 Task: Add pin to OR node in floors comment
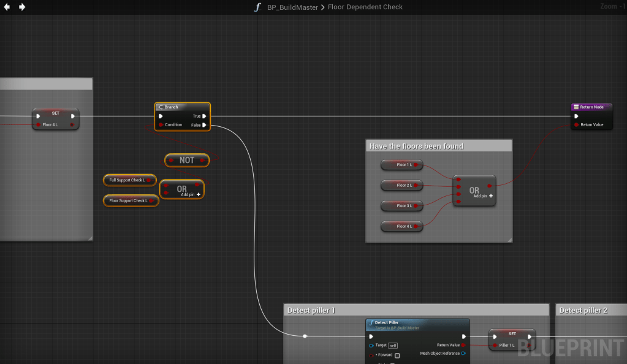[x=490, y=196]
